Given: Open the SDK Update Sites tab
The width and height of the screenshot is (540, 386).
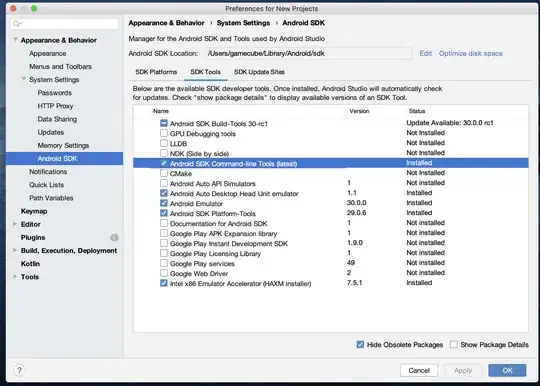Looking at the screenshot, I should point(259,72).
